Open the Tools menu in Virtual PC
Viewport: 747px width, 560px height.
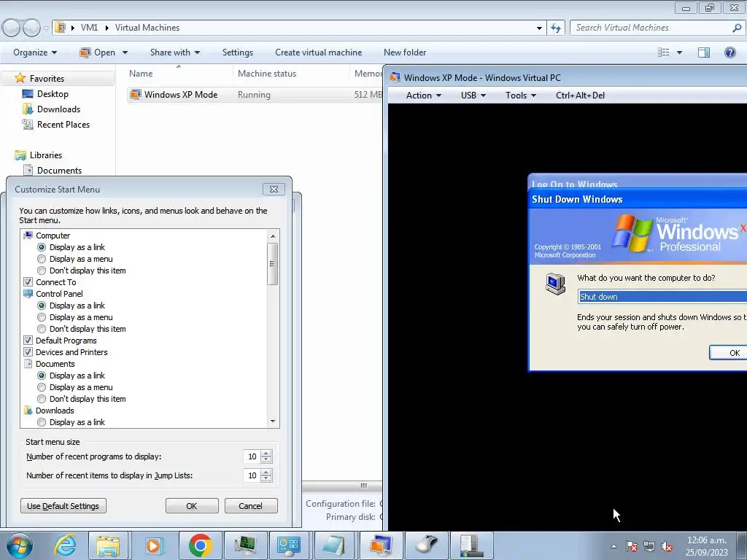point(521,96)
